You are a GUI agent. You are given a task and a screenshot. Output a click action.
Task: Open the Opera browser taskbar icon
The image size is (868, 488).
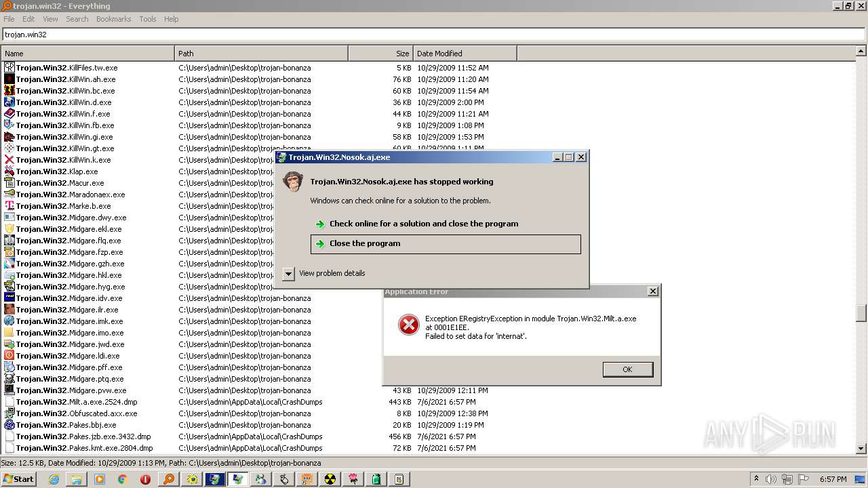pos(145,479)
